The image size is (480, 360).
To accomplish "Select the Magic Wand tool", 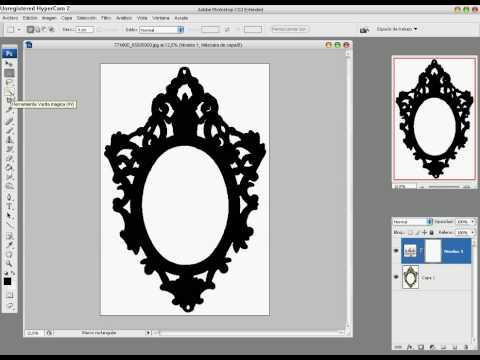I will click(9, 92).
